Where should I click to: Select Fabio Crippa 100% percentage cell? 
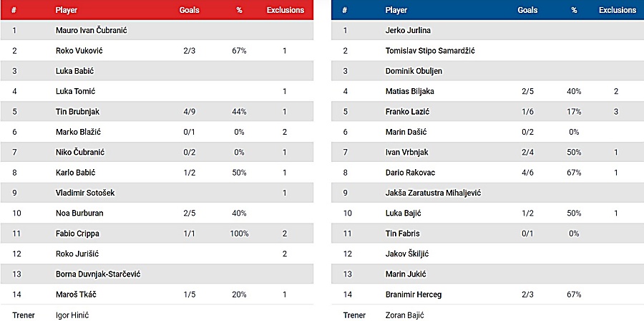[x=239, y=234]
